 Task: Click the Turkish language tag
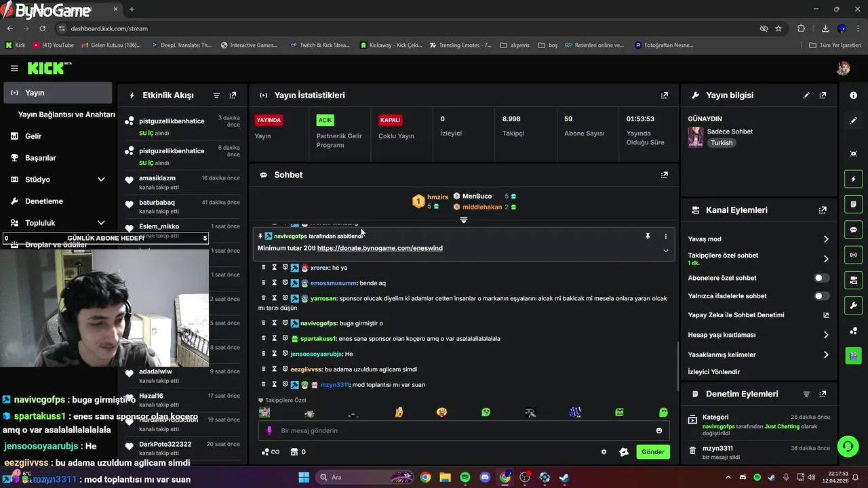click(722, 143)
